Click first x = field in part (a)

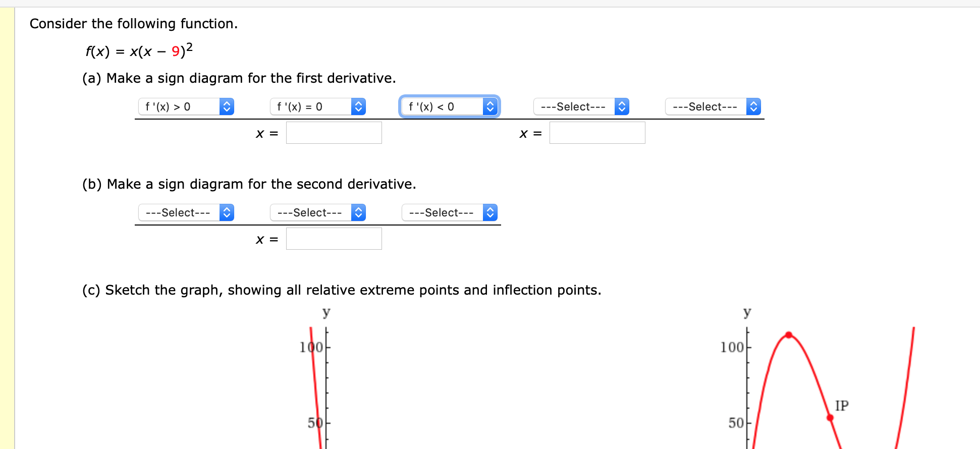pos(334,133)
